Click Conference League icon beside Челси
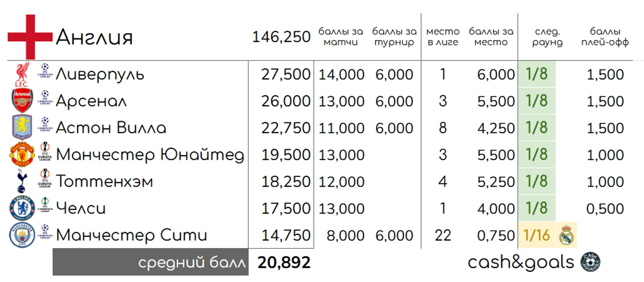Viewport: 644px width, 282px height. (x=45, y=204)
